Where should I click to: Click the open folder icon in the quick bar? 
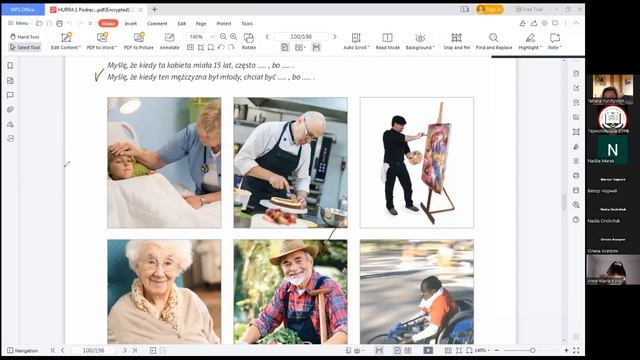coord(39,24)
